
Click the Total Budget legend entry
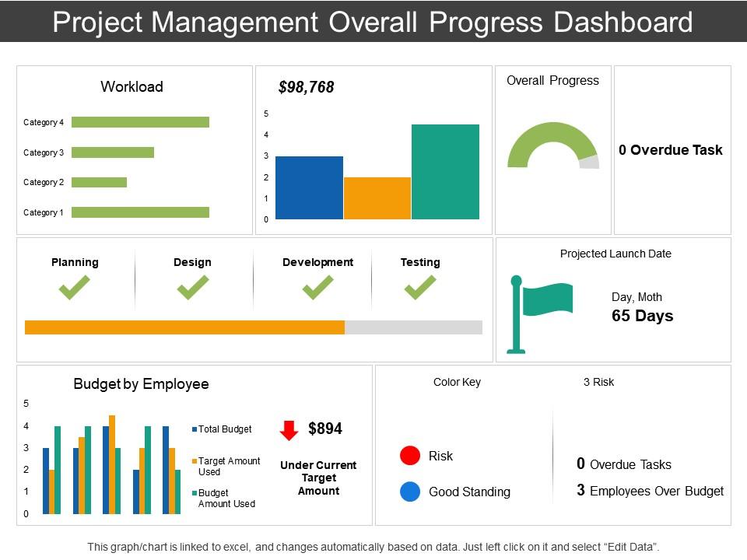[x=225, y=429]
